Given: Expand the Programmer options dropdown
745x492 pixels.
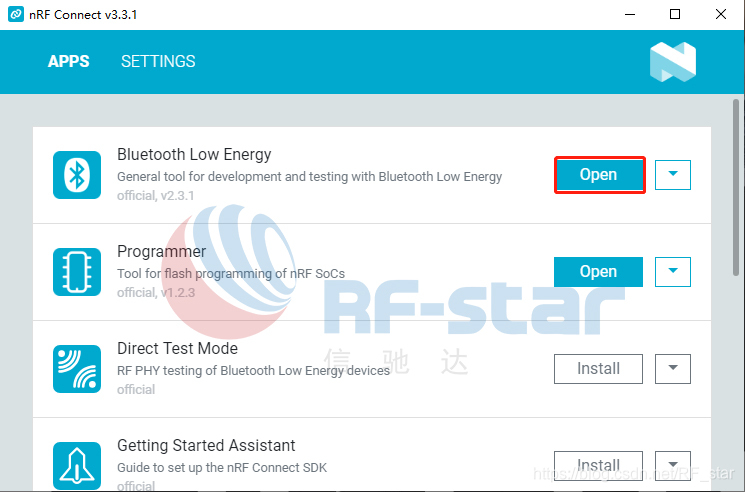Looking at the screenshot, I should pyautogui.click(x=673, y=272).
